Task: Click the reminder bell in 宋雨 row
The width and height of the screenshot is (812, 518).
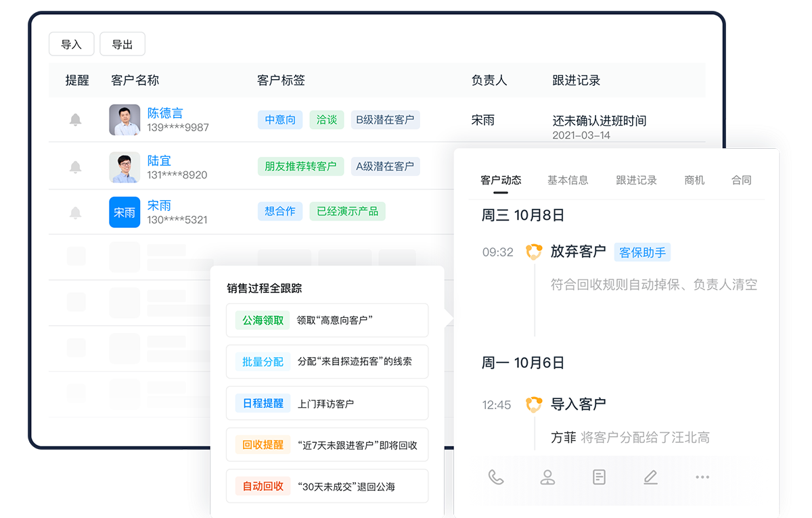Action: point(76,212)
